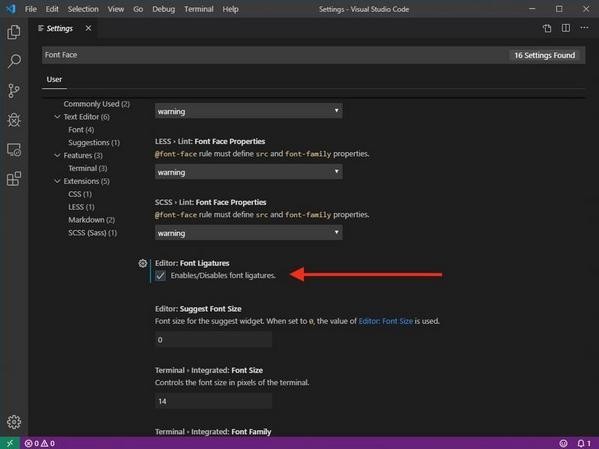Open SCSS Font Face Properties dropdown
The image size is (599, 449).
[249, 233]
